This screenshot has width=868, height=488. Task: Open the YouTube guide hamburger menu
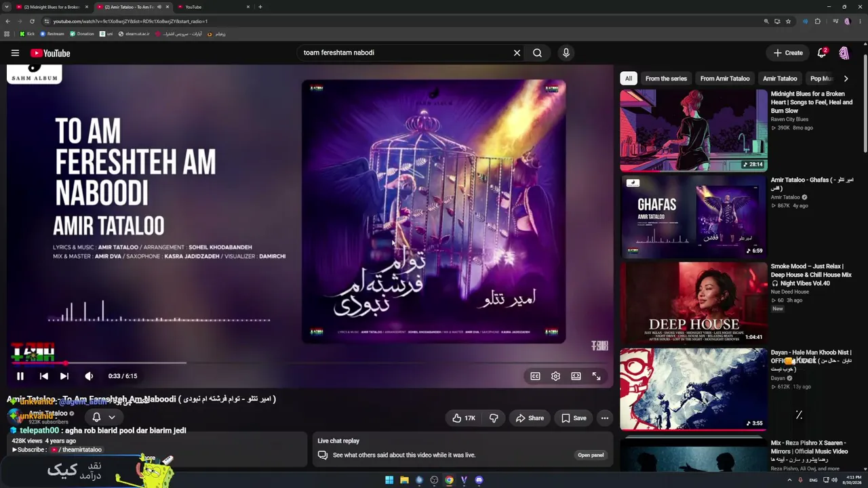pyautogui.click(x=15, y=53)
